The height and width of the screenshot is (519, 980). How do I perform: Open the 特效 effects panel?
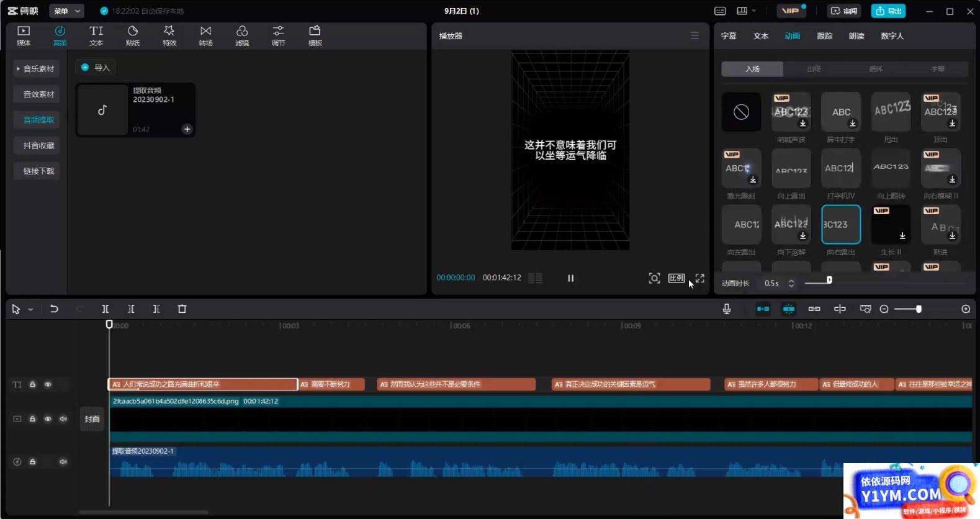(169, 36)
